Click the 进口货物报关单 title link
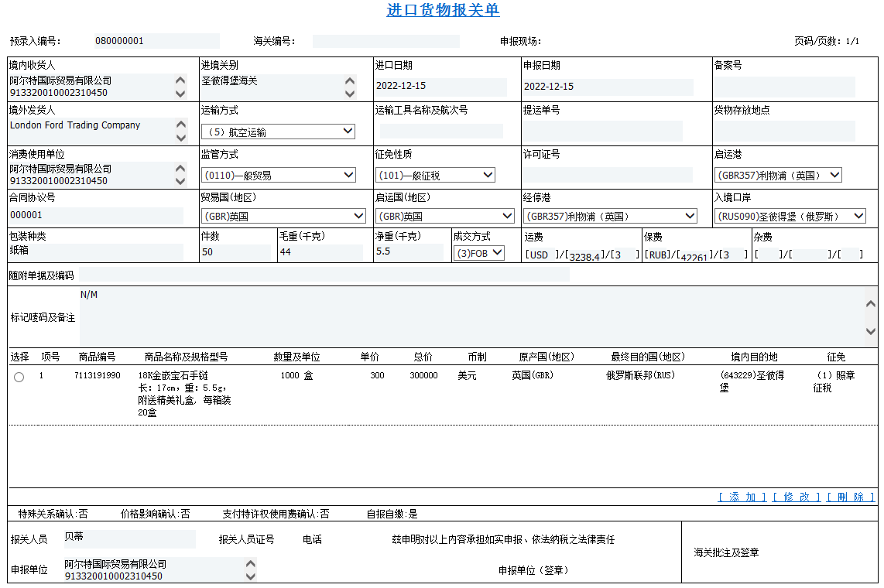 tap(443, 10)
